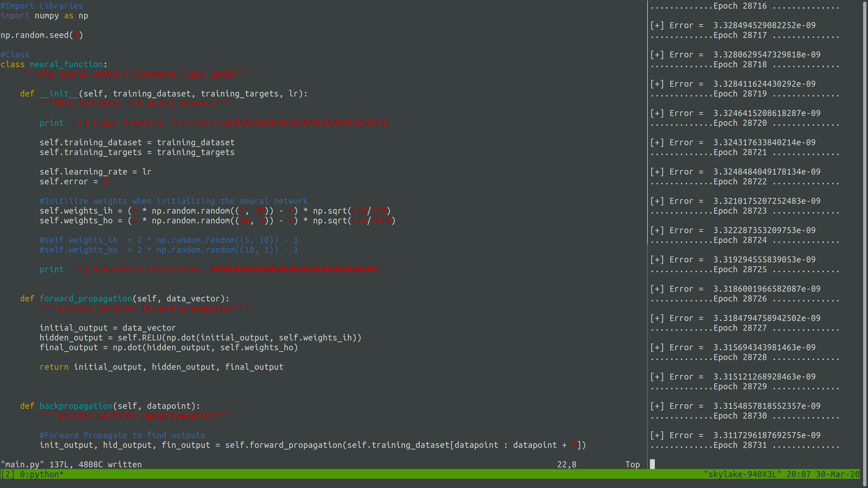Click the 'hidden_output = self.RELU' line
Image resolution: width=868 pixels, height=488 pixels.
click(x=200, y=338)
